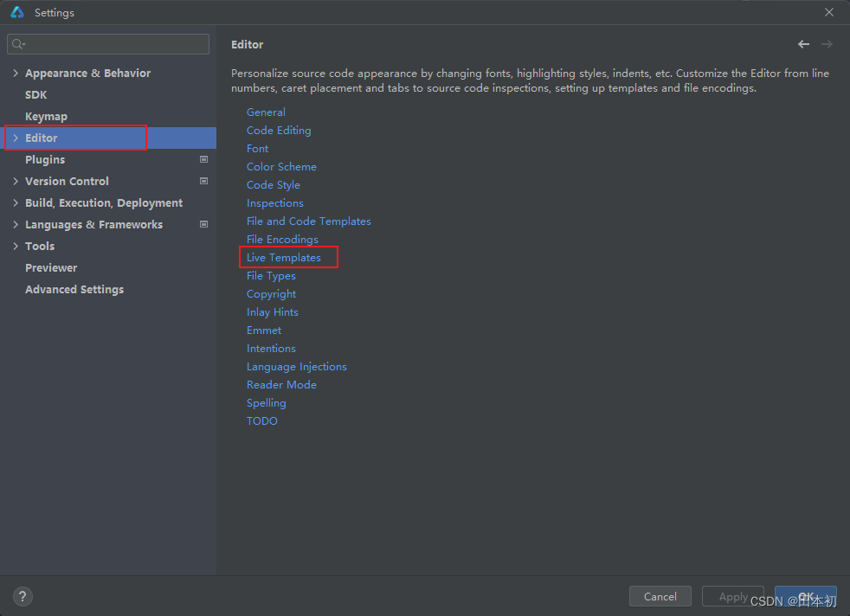
Task: Open File and Code Templates link
Action: [308, 221]
